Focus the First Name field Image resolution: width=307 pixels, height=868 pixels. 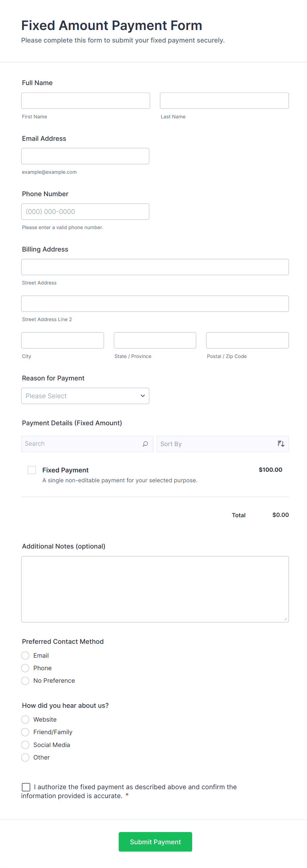pos(85,101)
